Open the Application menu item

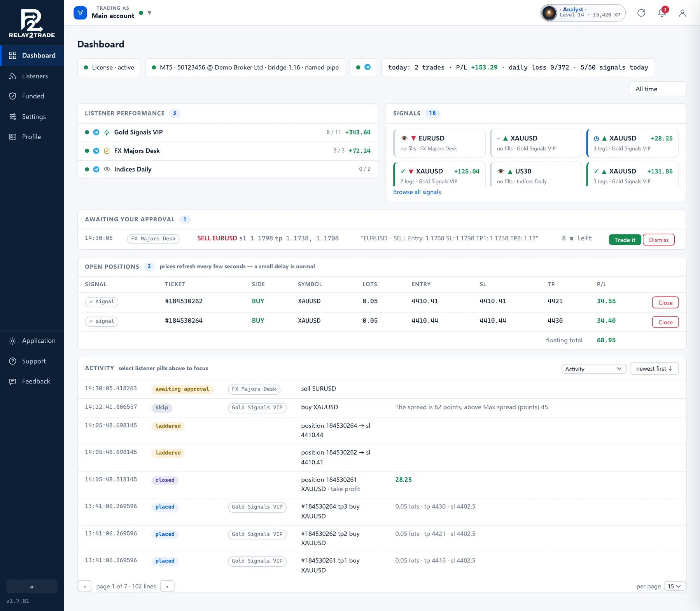pyautogui.click(x=32, y=341)
